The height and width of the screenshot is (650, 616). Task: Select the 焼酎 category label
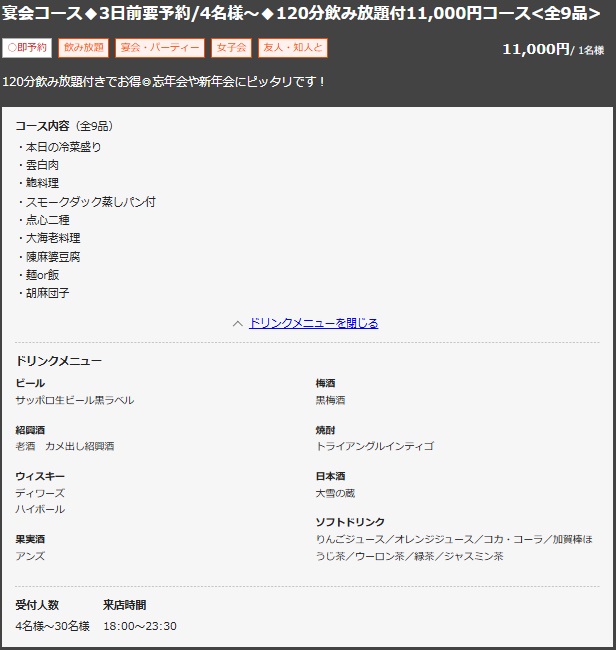(325, 430)
